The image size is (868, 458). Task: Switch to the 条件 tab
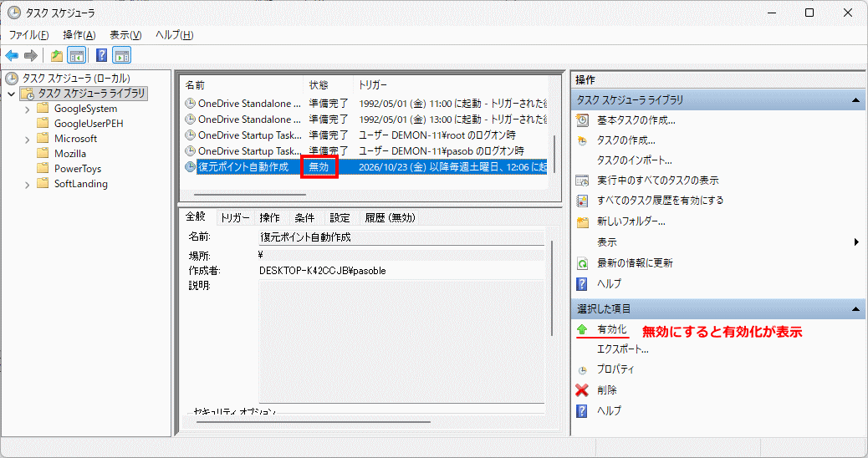coord(304,218)
